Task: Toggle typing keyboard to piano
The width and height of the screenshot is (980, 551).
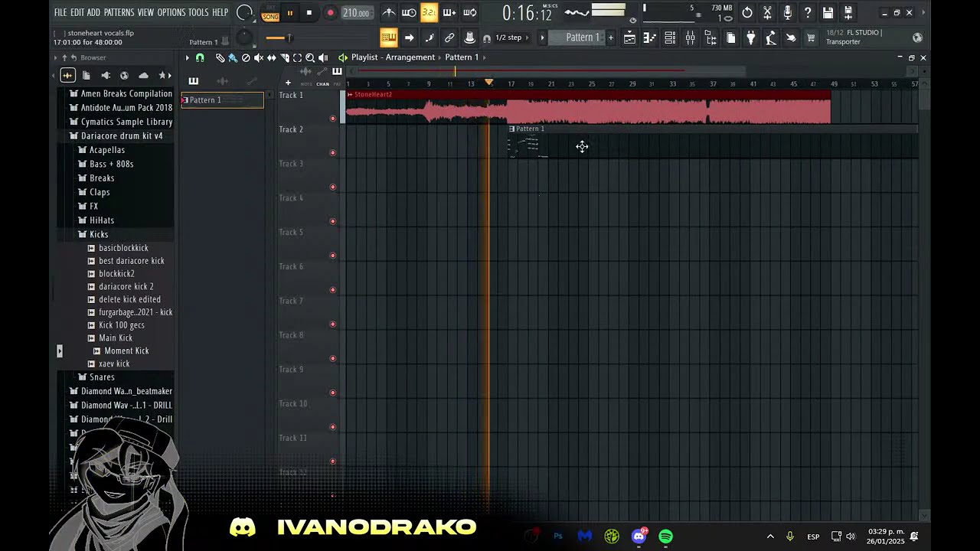Action: pyautogui.click(x=389, y=37)
